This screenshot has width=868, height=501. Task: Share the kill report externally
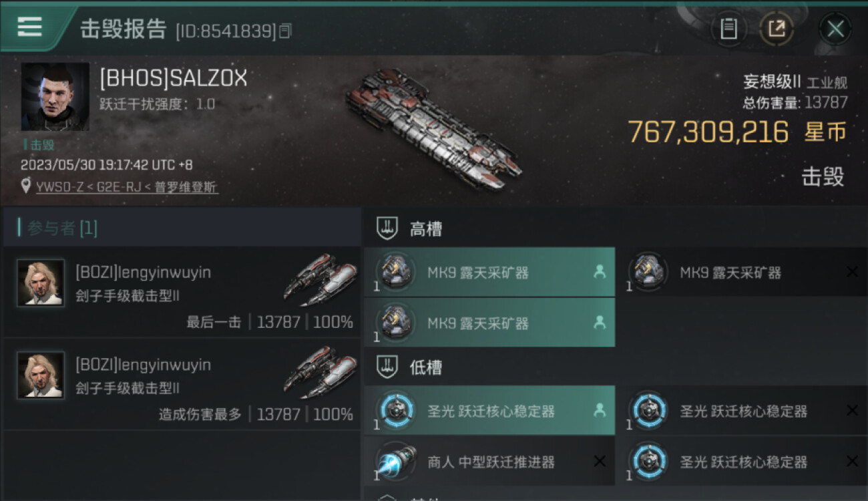click(x=777, y=29)
